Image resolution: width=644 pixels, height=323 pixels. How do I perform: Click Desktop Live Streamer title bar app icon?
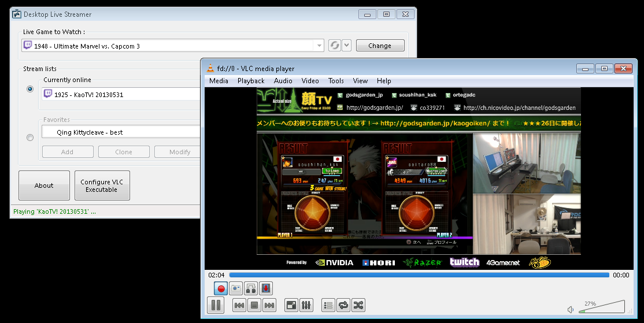[x=16, y=14]
